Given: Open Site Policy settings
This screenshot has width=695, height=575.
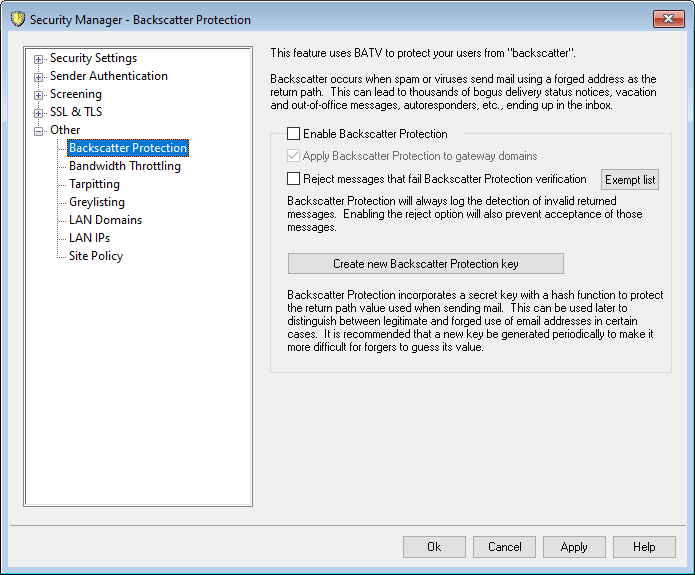Looking at the screenshot, I should pos(96,256).
